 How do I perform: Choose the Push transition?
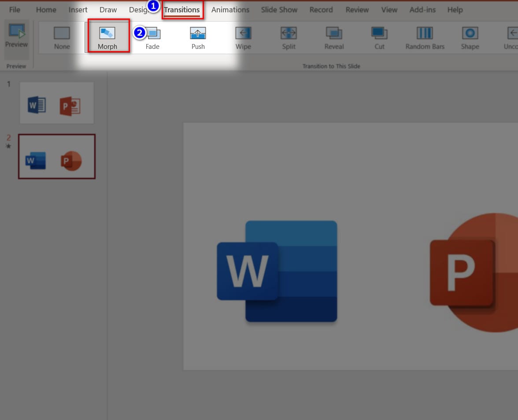(198, 37)
